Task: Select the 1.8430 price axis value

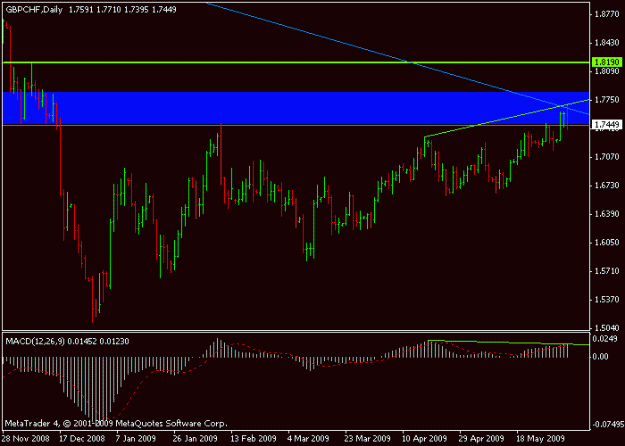Action: coord(607,43)
